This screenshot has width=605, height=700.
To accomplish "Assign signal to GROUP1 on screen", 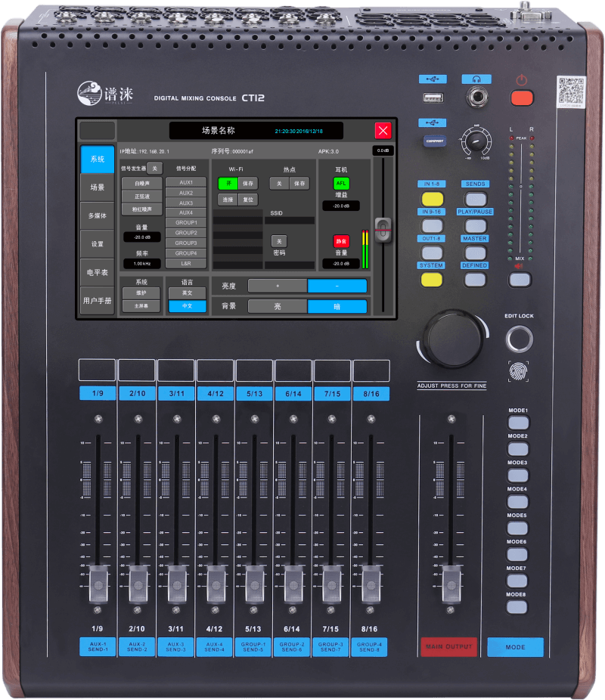I will 186,223.
